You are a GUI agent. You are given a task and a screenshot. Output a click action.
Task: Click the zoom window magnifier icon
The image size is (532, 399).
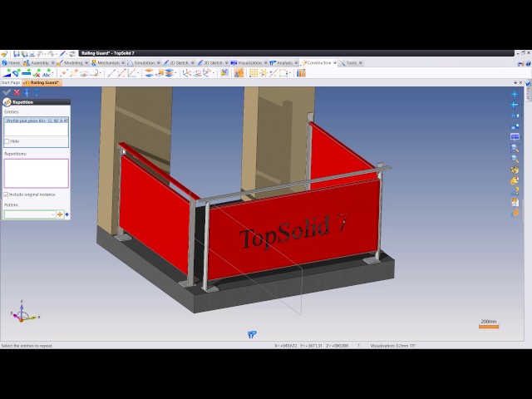pos(515,148)
